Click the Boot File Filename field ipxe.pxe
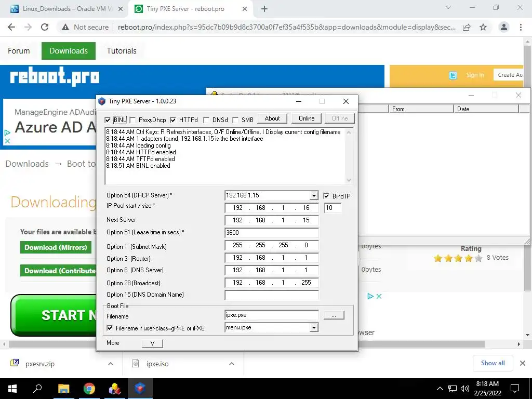 (271, 315)
